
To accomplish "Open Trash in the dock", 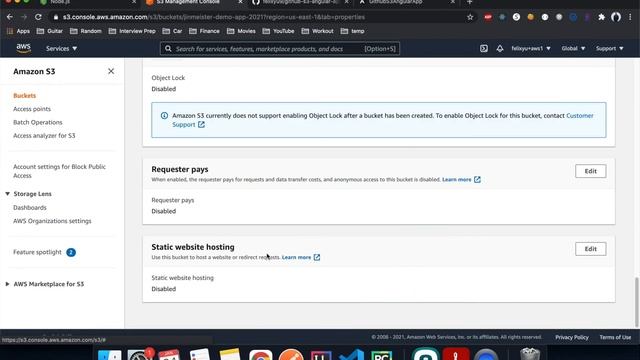I will 530,353.
